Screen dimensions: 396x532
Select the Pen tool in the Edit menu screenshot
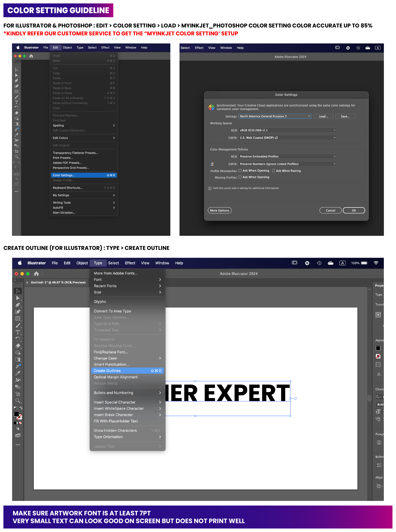pyautogui.click(x=17, y=81)
